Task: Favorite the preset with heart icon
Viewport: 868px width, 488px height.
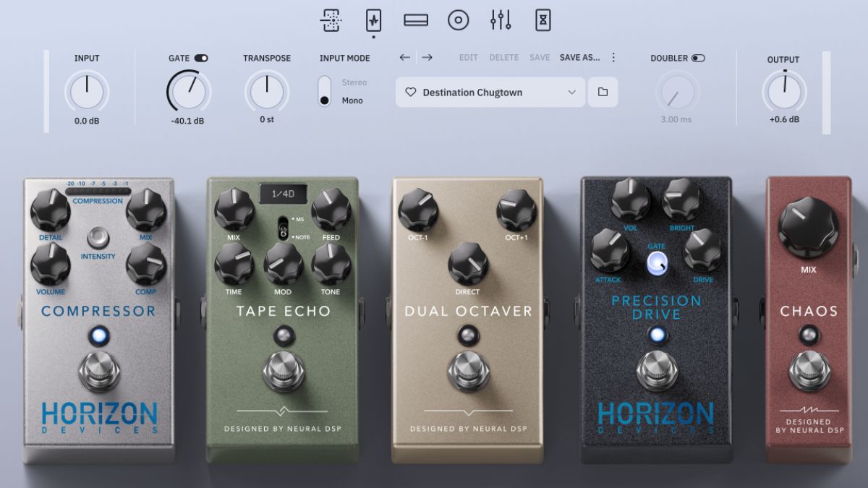Action: point(411,93)
